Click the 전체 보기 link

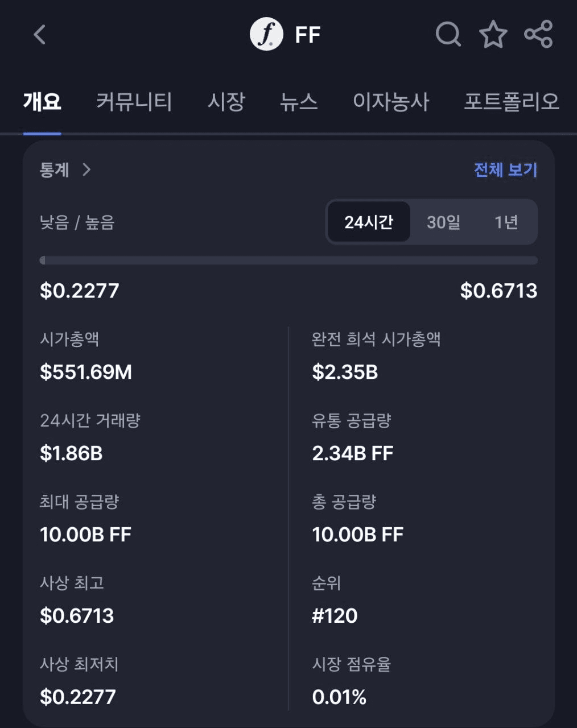point(506,169)
